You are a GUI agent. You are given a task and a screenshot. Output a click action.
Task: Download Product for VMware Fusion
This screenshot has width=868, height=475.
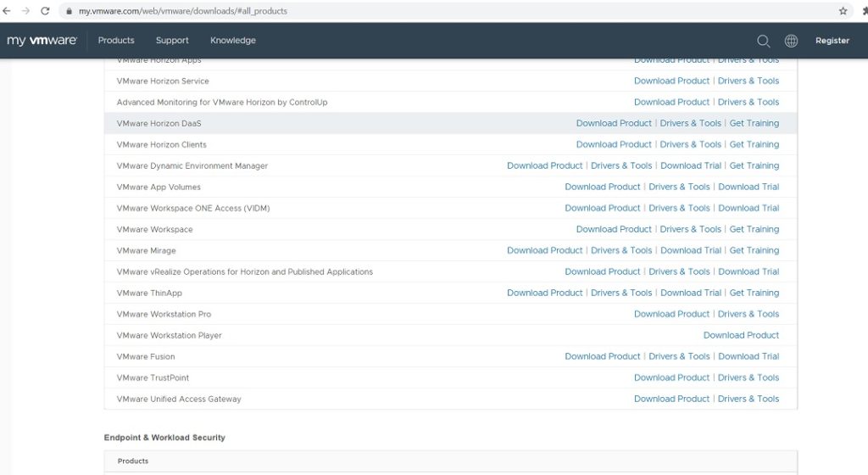[x=603, y=356]
